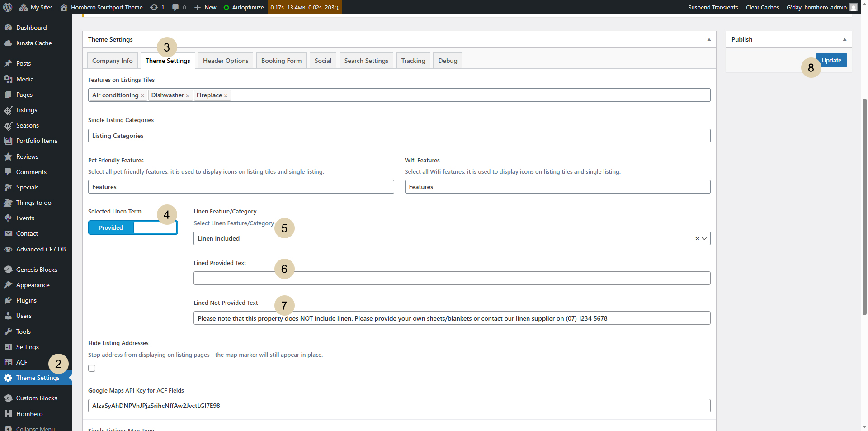This screenshot has height=431, width=868.
Task: Click the Update button
Action: coord(831,60)
